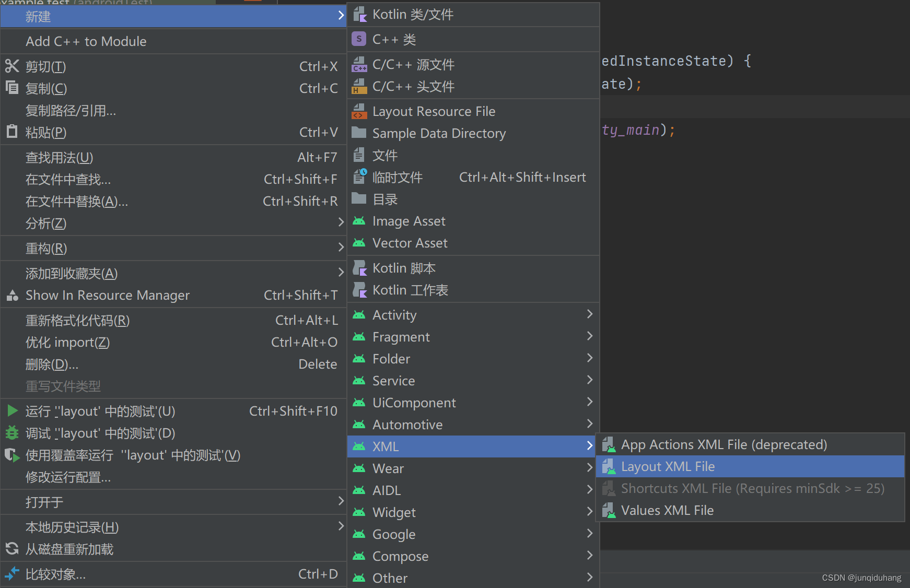910x588 pixels.
Task: Expand the 打开于 submenu arrow
Action: 341,501
